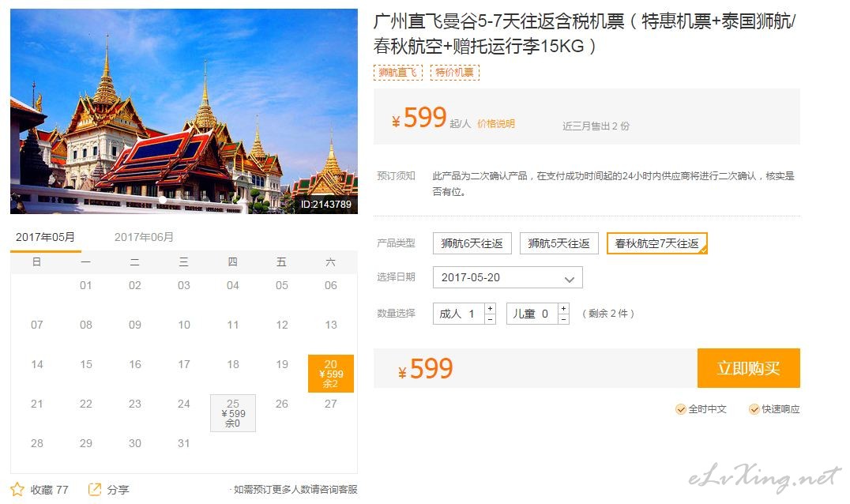Switch to the 2017年06月 calendar tab
This screenshot has height=504, width=850.
(x=144, y=237)
